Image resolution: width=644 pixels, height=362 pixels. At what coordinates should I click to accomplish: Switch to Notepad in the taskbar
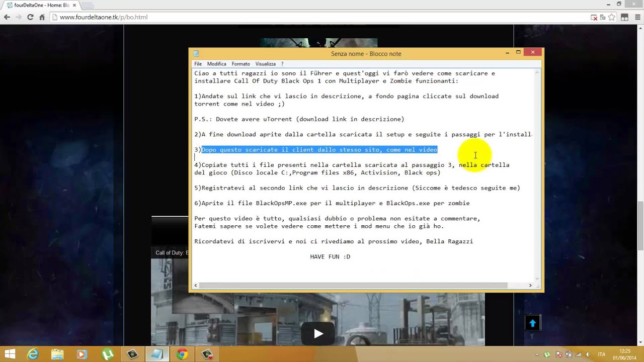pyautogui.click(x=157, y=354)
